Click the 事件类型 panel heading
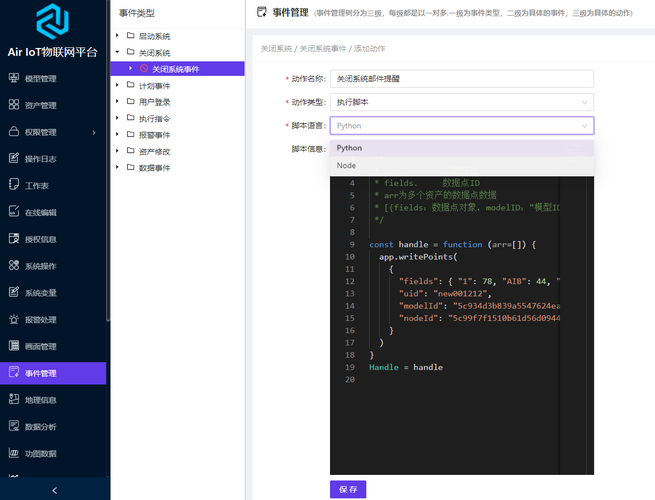This screenshot has width=655, height=500. point(137,13)
